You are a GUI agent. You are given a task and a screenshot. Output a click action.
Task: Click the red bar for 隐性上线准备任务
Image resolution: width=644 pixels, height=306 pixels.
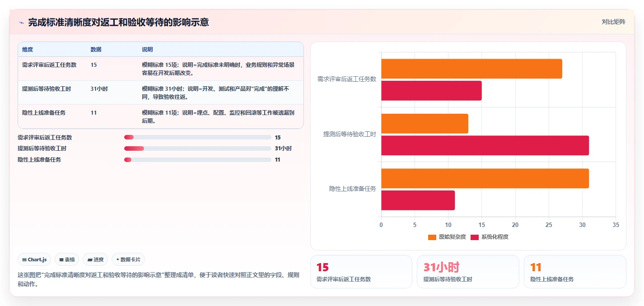click(x=418, y=200)
